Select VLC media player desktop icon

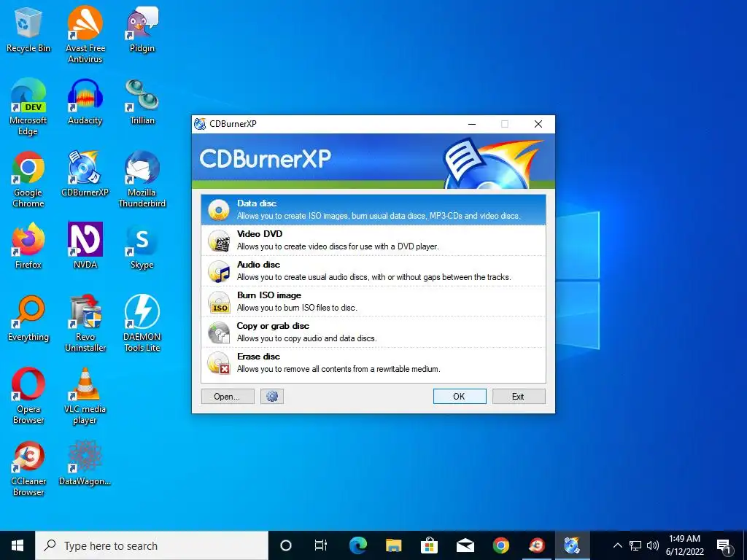pyautogui.click(x=85, y=395)
